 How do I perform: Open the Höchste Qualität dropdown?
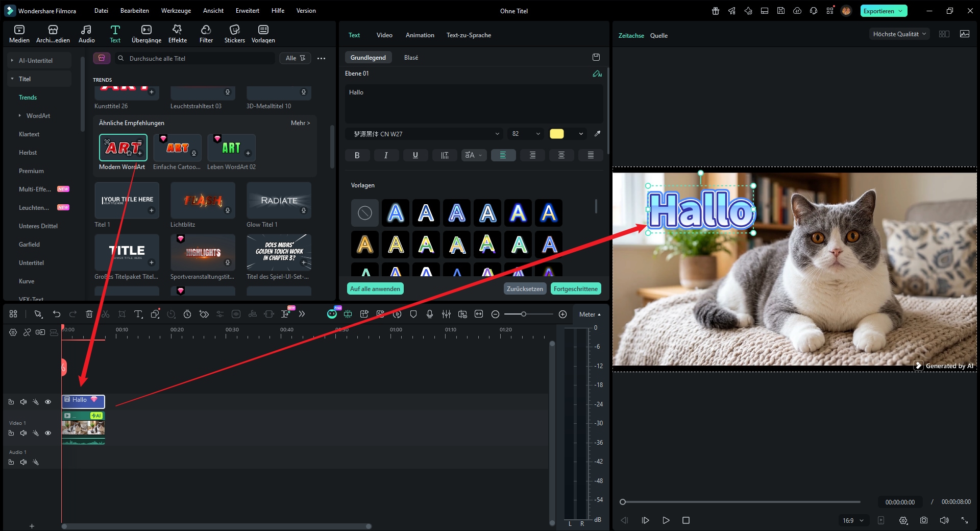899,34
